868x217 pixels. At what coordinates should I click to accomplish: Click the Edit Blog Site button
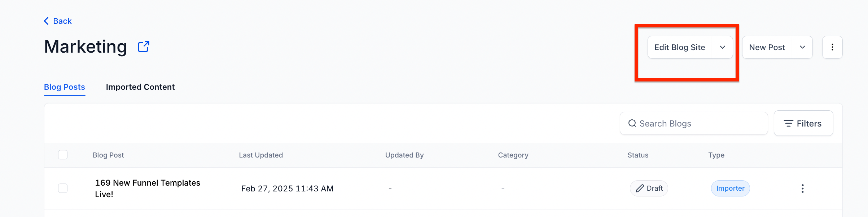coord(680,47)
